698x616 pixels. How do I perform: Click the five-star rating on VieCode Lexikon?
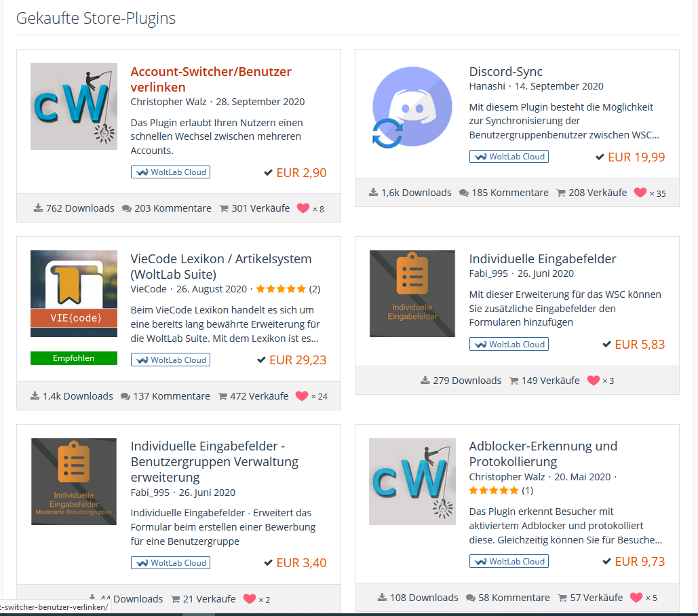tap(281, 289)
